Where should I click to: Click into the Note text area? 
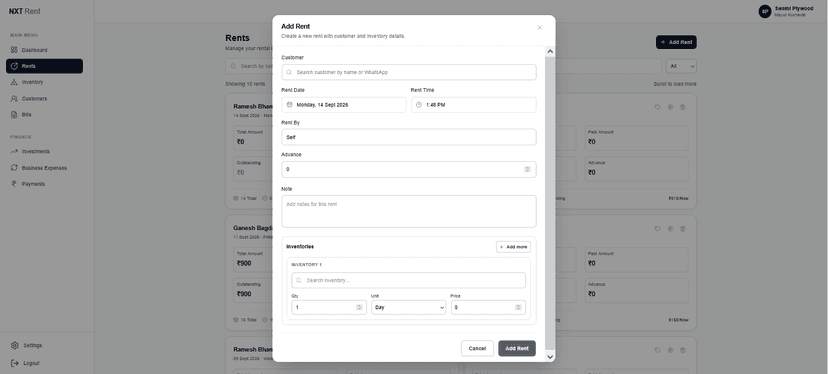tap(409, 211)
